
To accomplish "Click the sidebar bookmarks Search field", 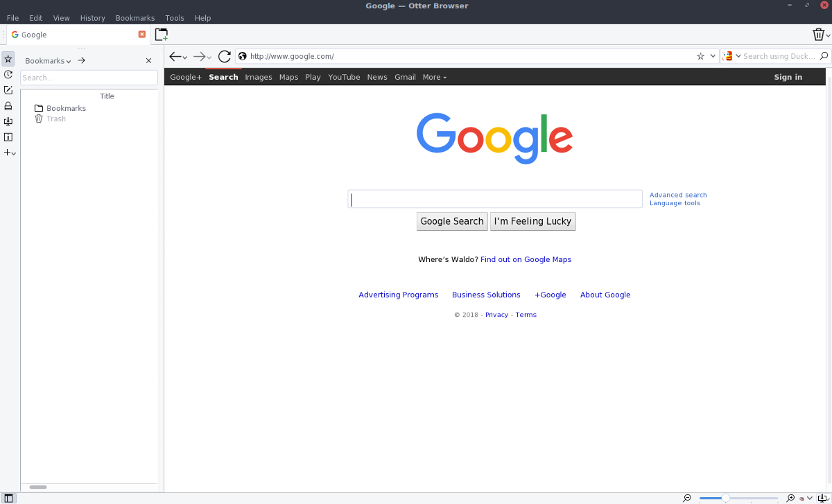I will pyautogui.click(x=89, y=78).
